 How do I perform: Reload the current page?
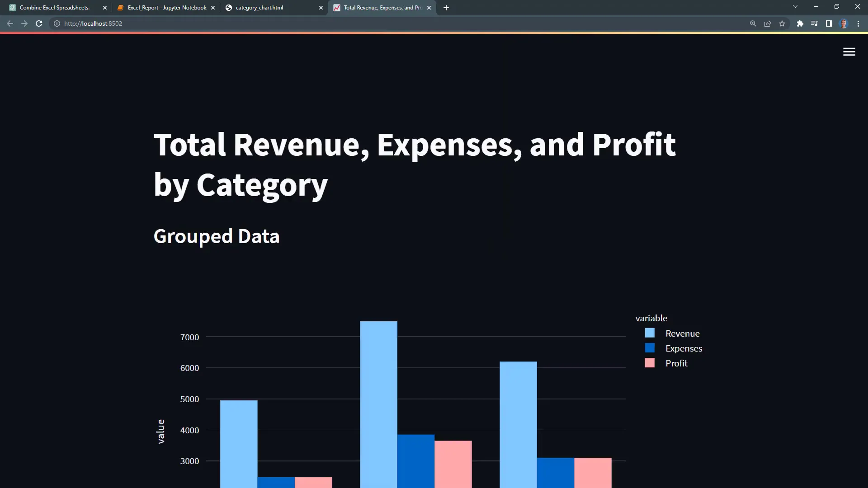click(39, 23)
